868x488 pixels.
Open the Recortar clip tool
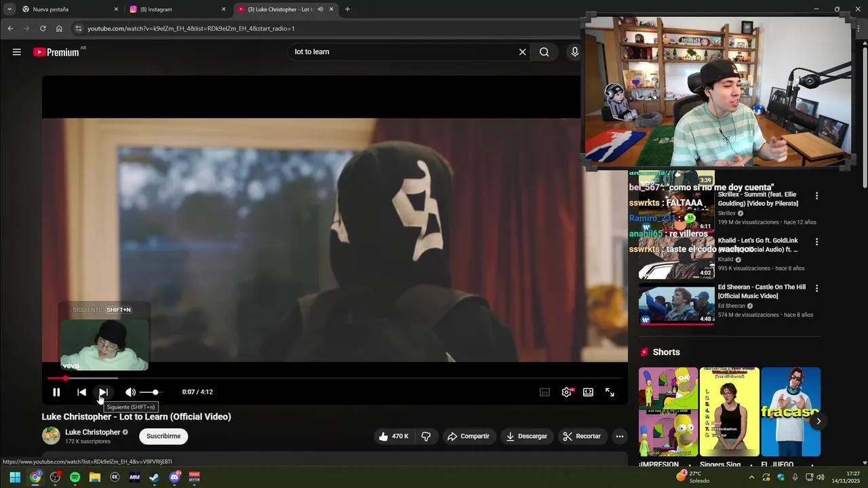coord(583,436)
